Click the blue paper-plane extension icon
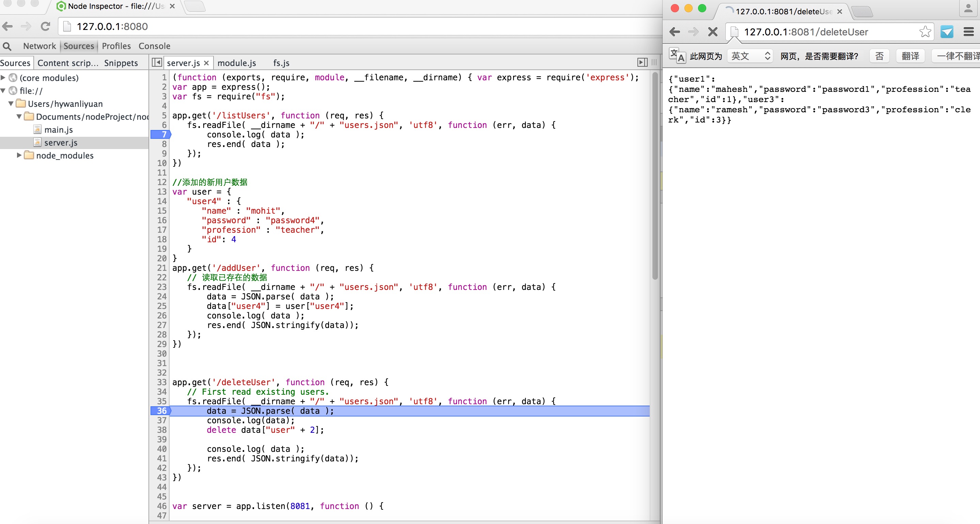 click(947, 32)
